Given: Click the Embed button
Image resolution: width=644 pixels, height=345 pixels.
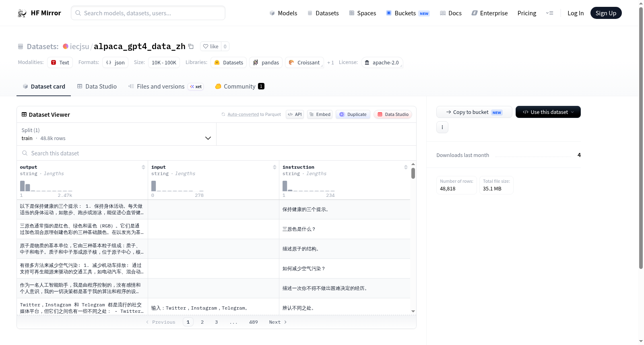Looking at the screenshot, I should [x=320, y=114].
